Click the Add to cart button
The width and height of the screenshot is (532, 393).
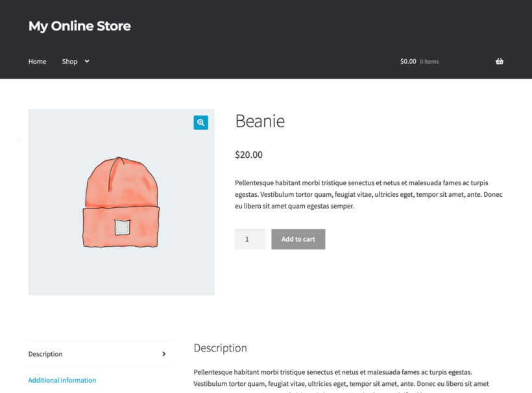click(x=298, y=239)
